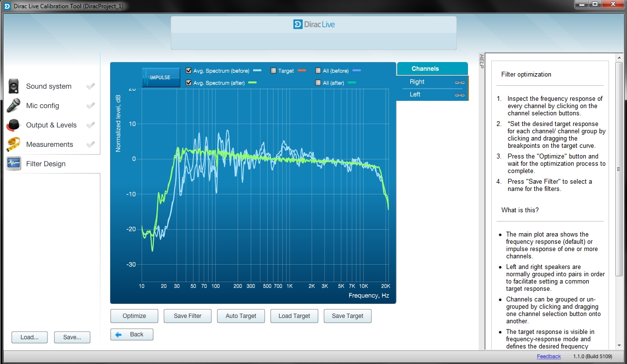This screenshot has width=627, height=364.
Task: Open the Mic config step
Action: click(51, 106)
